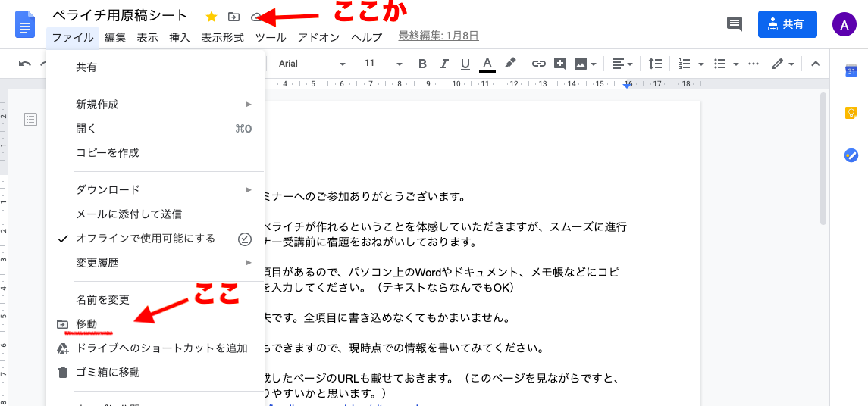
Task: Open the Arial font dropdown
Action: (312, 64)
